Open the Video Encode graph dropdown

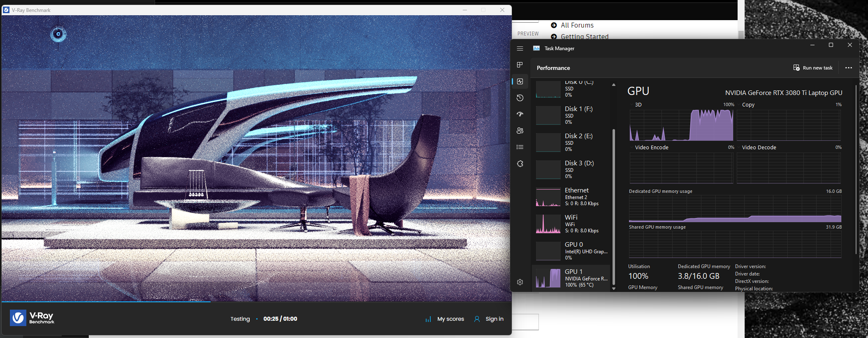649,148
